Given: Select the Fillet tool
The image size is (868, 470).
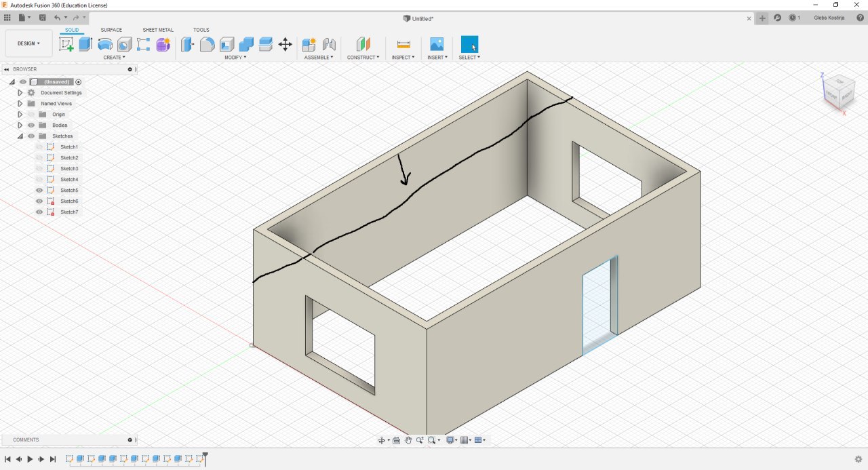Looking at the screenshot, I should pos(207,45).
